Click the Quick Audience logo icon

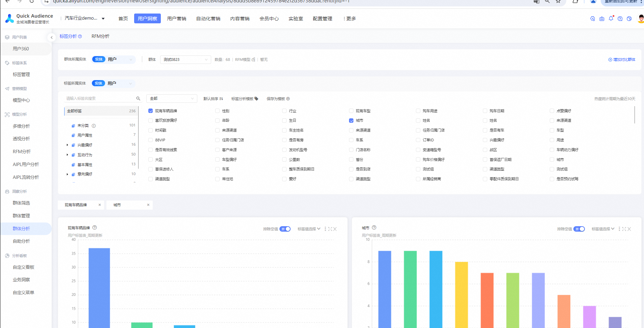(x=9, y=19)
